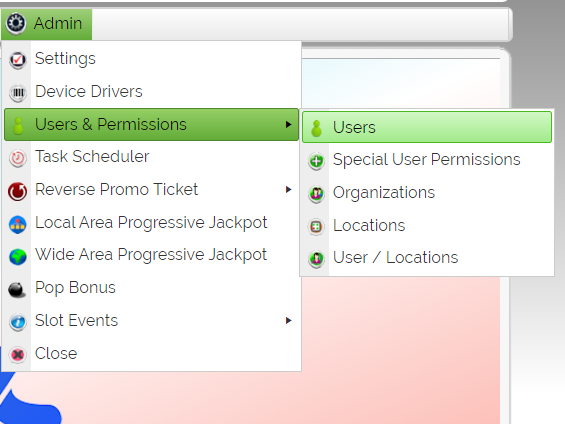Click the Task Scheduler clock icon
The image size is (565, 424).
click(x=18, y=158)
